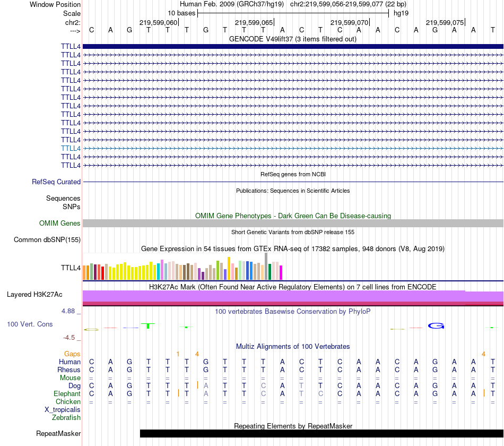504x446 pixels.
Task: Open RefSeq genes from NCBI title
Action: tap(293, 174)
